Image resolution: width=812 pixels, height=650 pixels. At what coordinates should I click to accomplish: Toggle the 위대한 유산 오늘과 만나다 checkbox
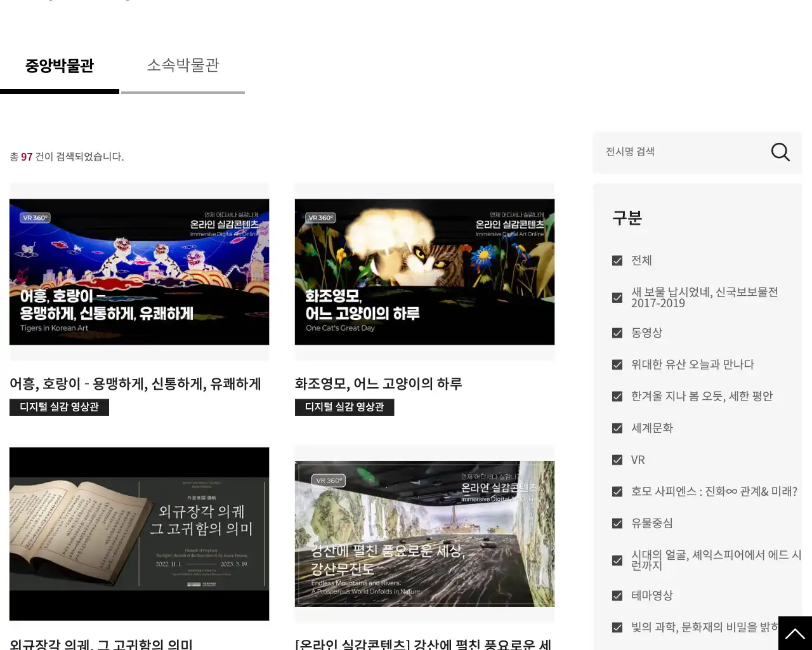[x=617, y=365]
